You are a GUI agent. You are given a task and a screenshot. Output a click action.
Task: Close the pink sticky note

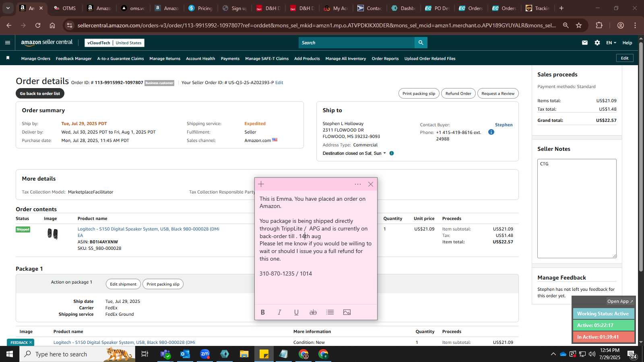(x=371, y=184)
